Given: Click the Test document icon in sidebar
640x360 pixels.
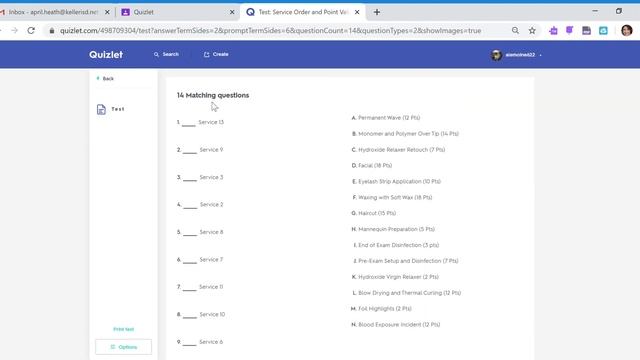Looking at the screenshot, I should pos(101,109).
